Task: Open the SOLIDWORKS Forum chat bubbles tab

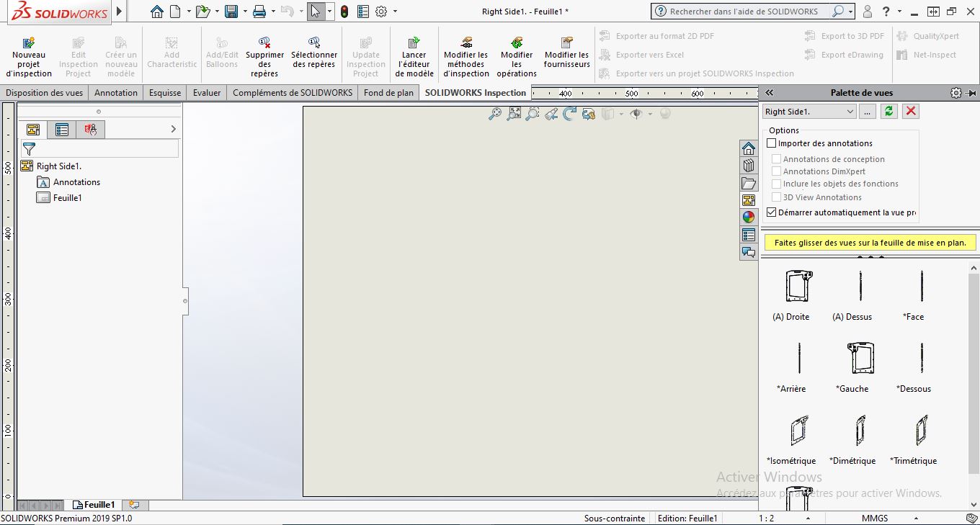Action: coord(749,252)
